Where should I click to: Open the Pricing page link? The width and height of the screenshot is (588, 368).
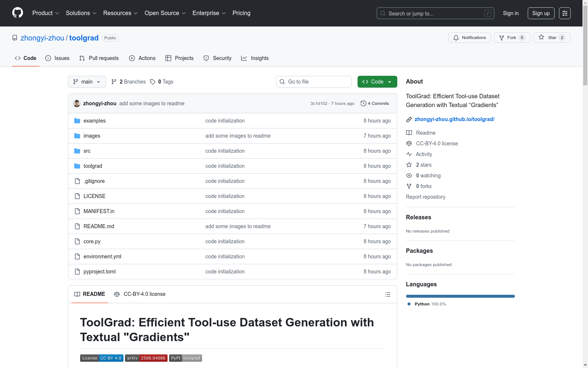pyautogui.click(x=241, y=13)
